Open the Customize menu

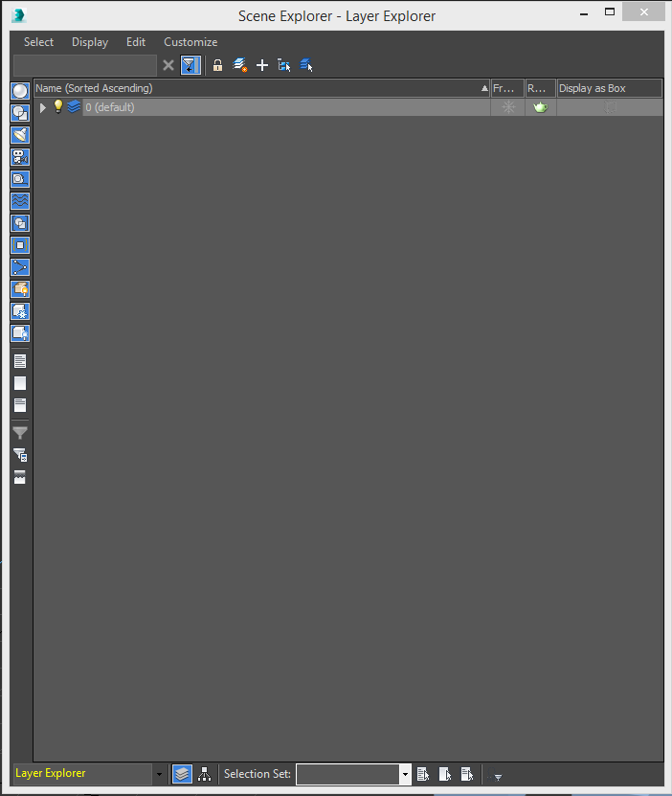190,42
